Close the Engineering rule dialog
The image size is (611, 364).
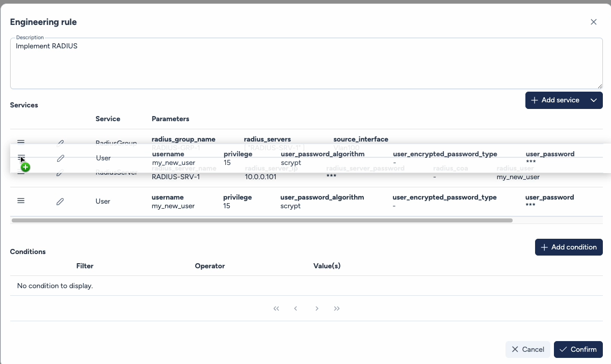point(593,22)
